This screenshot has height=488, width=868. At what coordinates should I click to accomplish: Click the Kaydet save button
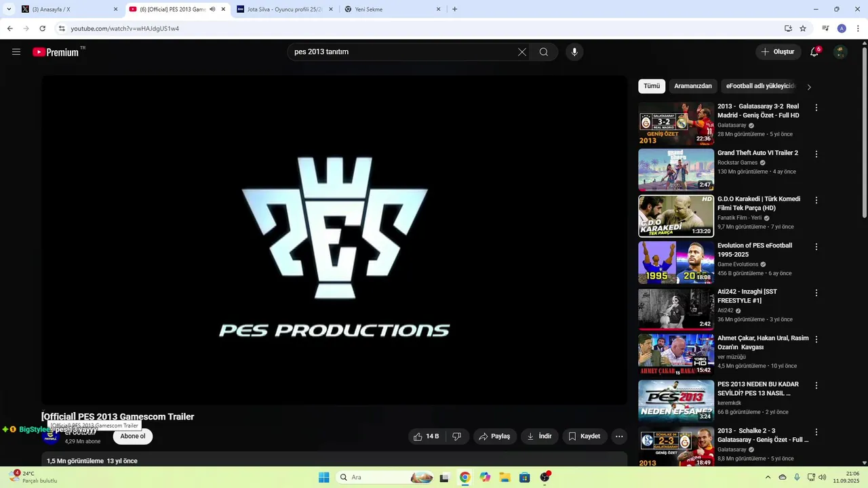(x=585, y=436)
